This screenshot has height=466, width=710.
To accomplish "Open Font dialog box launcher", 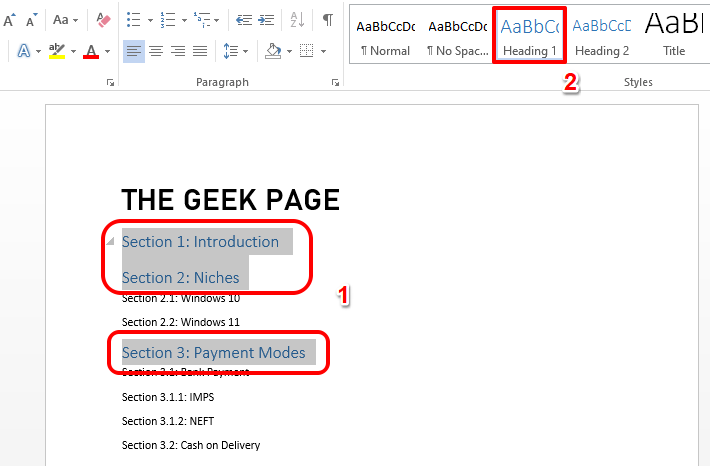I will (110, 82).
